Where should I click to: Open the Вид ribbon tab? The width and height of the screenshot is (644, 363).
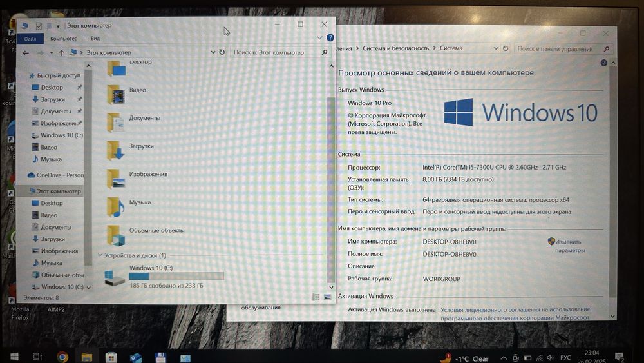click(95, 39)
